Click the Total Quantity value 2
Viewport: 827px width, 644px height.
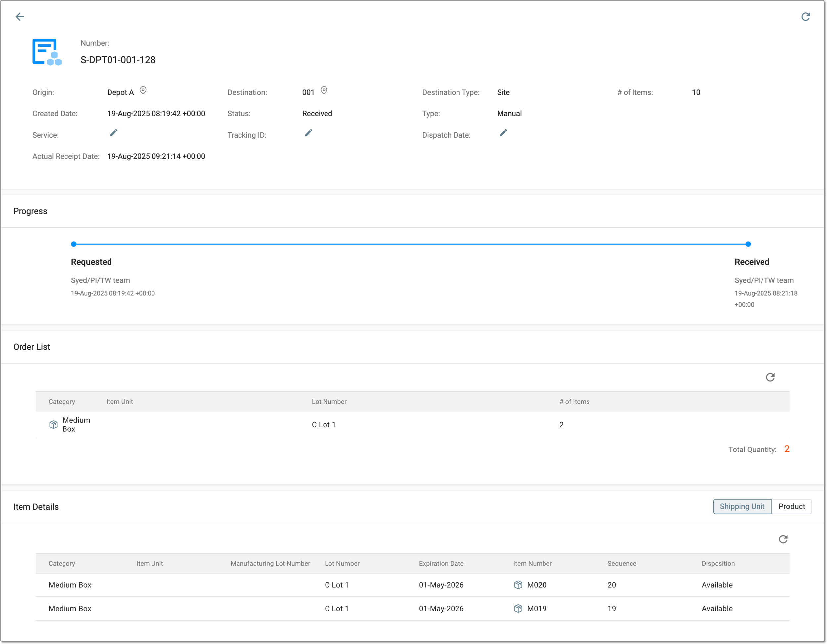click(x=787, y=449)
